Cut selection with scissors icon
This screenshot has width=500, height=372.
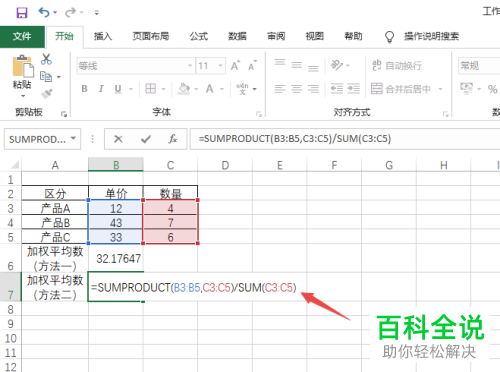(x=46, y=59)
